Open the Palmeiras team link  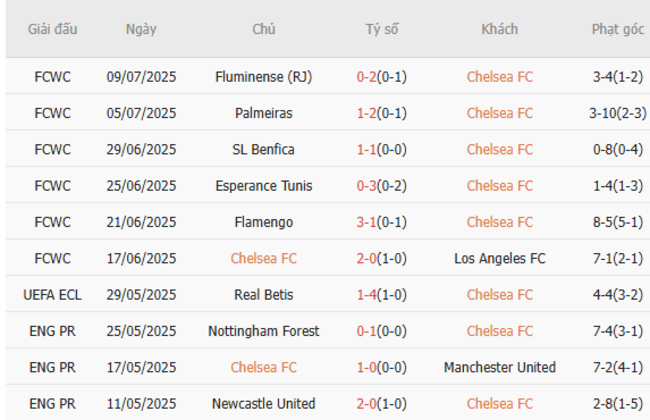pos(264,113)
